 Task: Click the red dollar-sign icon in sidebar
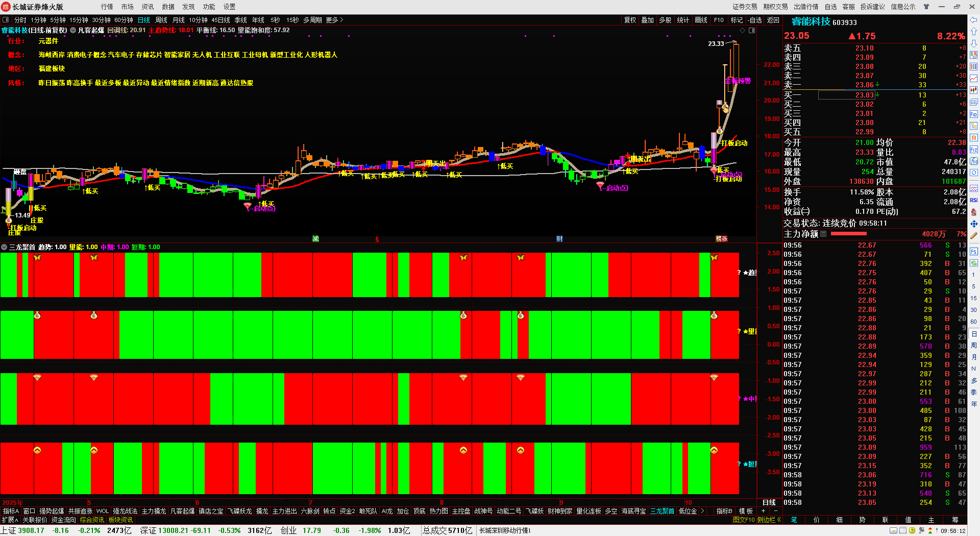tap(973, 212)
